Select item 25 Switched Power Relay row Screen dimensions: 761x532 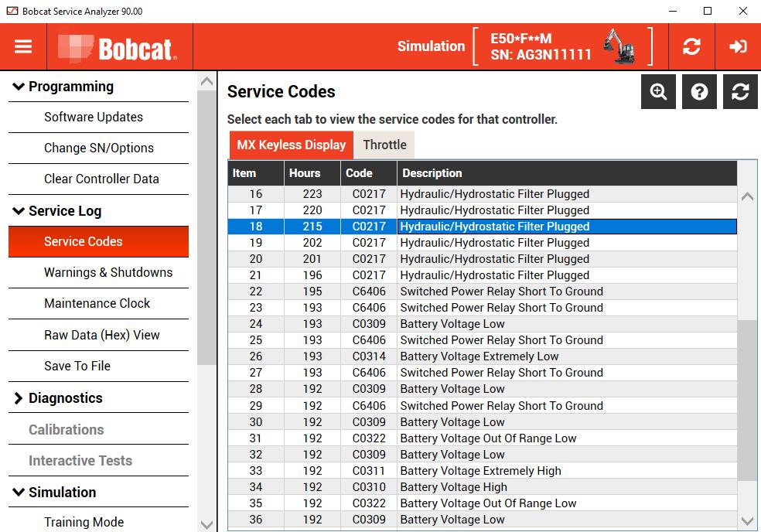483,340
